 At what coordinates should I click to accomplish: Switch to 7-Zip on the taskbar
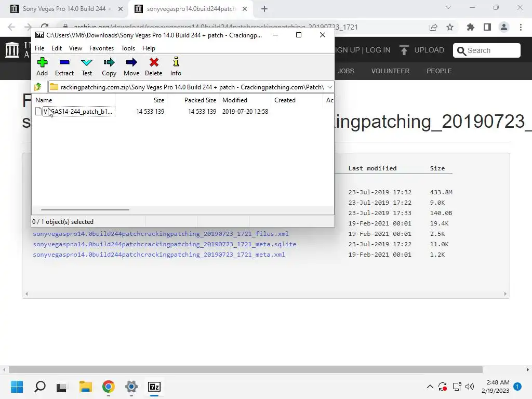[x=154, y=387]
